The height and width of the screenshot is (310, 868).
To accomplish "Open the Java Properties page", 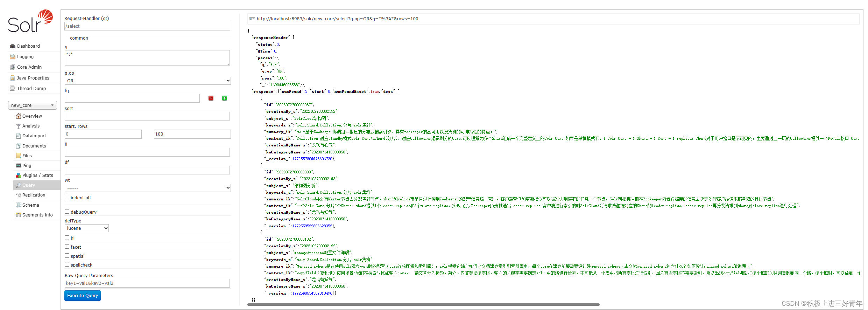I will [33, 78].
